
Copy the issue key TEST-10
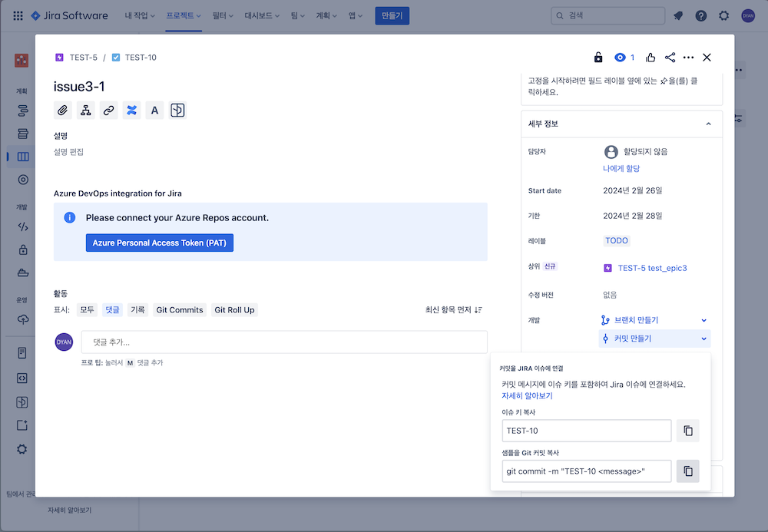687,431
